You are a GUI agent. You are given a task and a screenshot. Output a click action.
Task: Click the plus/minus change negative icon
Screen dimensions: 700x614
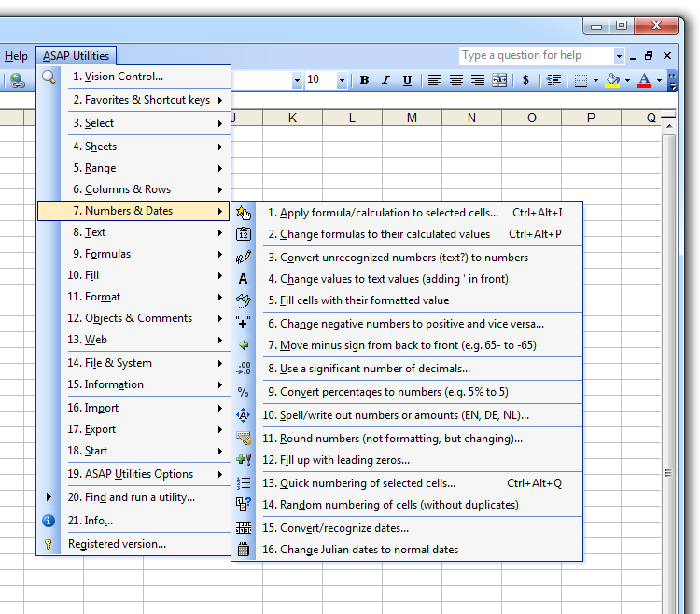click(244, 323)
